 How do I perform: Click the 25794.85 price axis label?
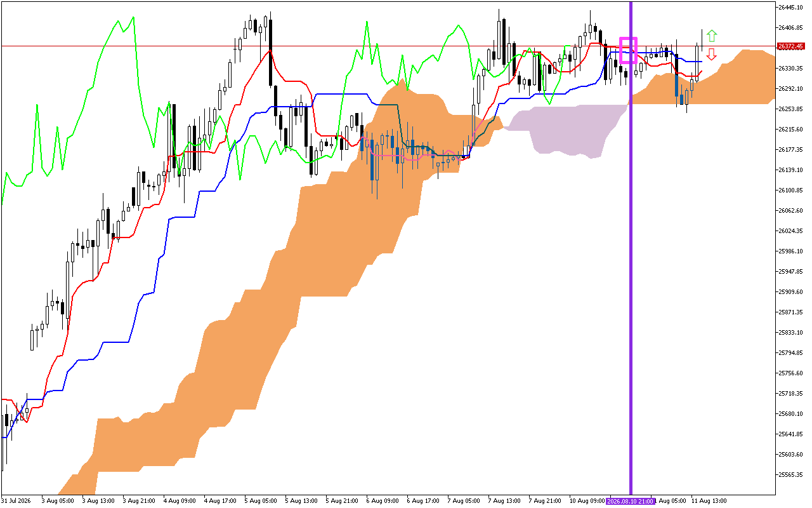(x=791, y=353)
